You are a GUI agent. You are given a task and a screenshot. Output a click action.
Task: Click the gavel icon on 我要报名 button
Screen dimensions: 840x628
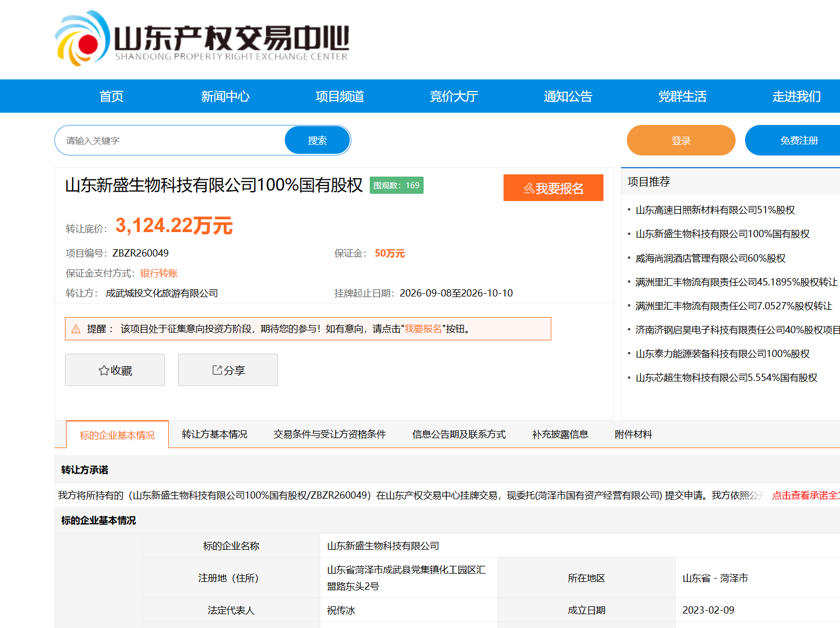pyautogui.click(x=529, y=188)
